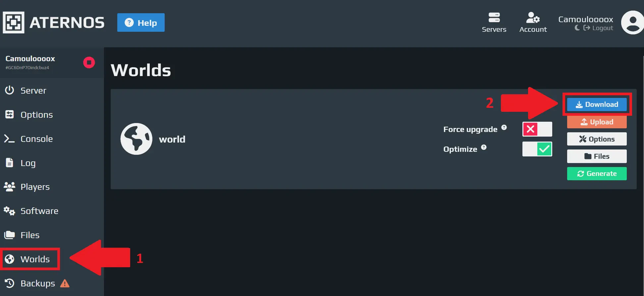Open the Players sidebar menu item
This screenshot has height=296, width=644.
[x=35, y=187]
